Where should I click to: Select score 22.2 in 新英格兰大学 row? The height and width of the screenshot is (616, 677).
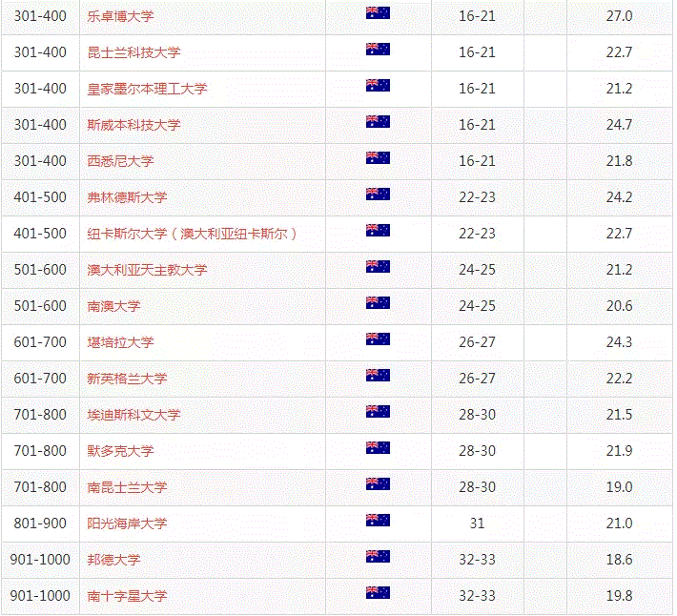619,379
